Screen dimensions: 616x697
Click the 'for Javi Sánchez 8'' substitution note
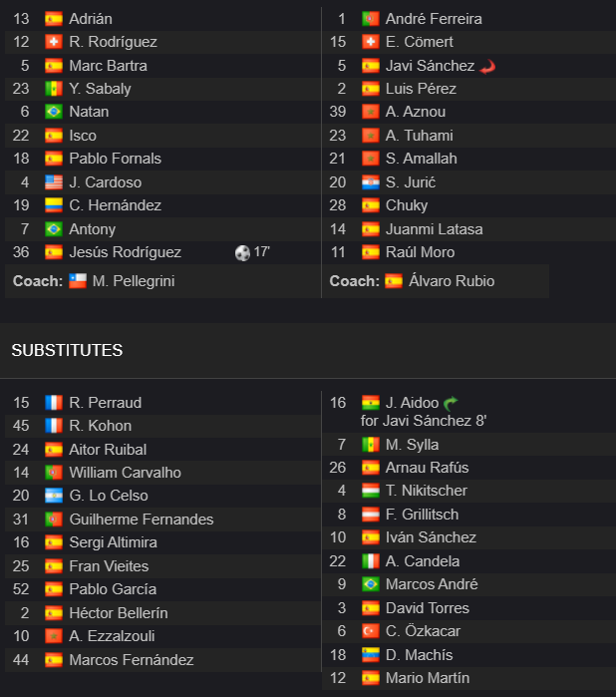tap(424, 421)
